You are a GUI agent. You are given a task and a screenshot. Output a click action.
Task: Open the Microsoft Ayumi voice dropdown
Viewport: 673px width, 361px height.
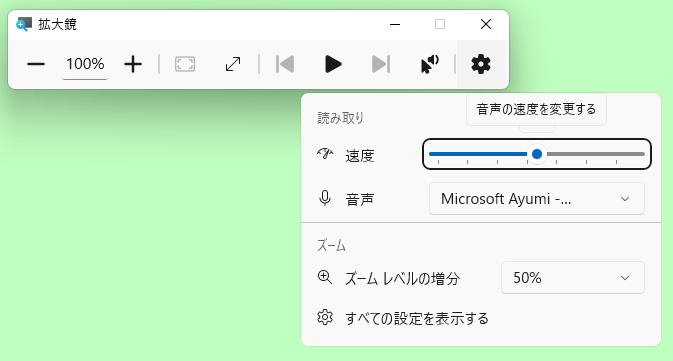537,199
